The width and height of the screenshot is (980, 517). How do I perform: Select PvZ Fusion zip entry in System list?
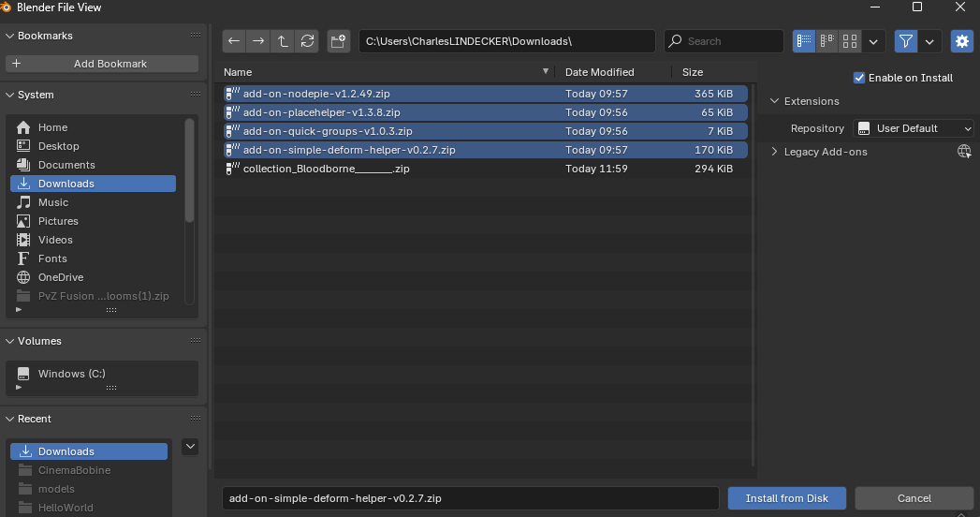pos(93,296)
